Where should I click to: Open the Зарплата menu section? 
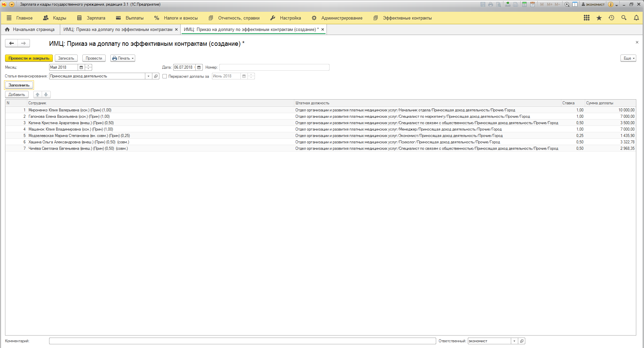(91, 18)
